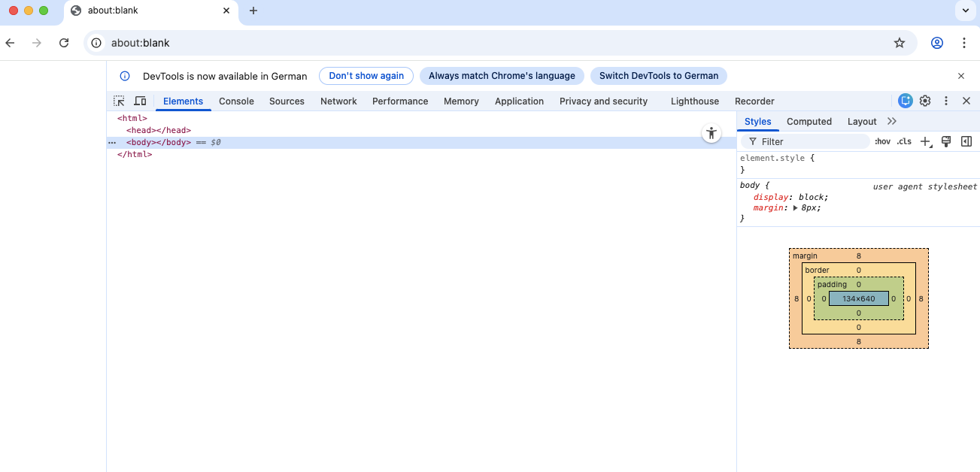980x472 pixels.
Task: Click the 134×640 content box in box model
Action: (x=859, y=298)
